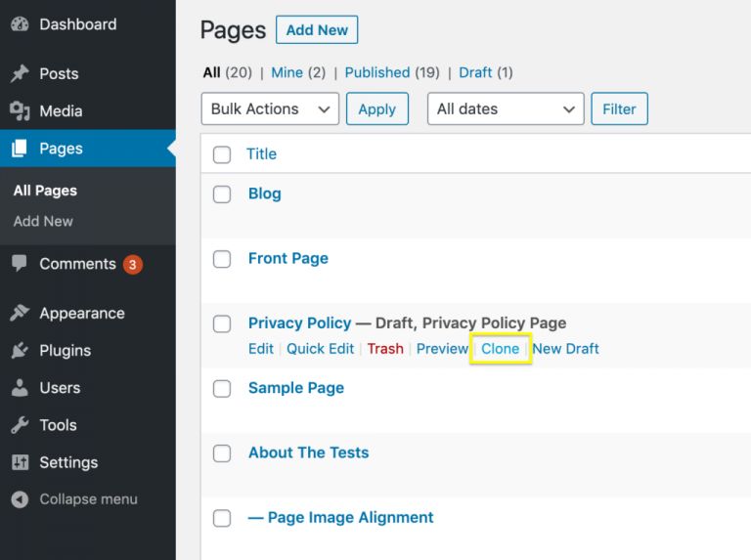
Task: Open Dashboard in the sidebar
Action: point(78,24)
